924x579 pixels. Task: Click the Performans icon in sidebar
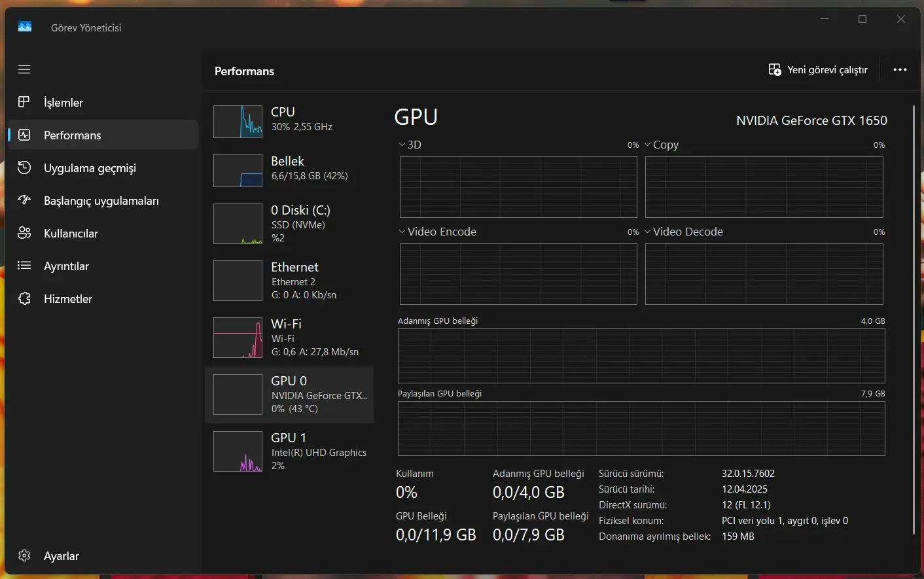pyautogui.click(x=24, y=135)
